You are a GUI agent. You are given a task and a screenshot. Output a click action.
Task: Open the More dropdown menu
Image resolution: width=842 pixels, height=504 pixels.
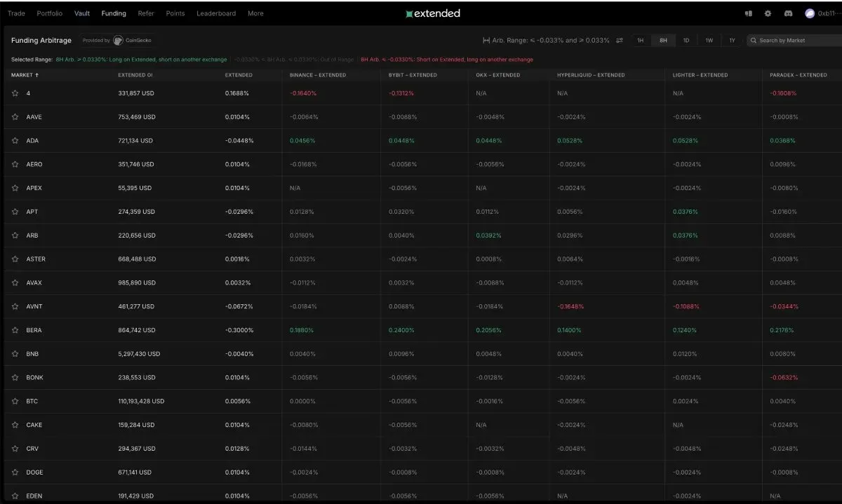(x=255, y=13)
